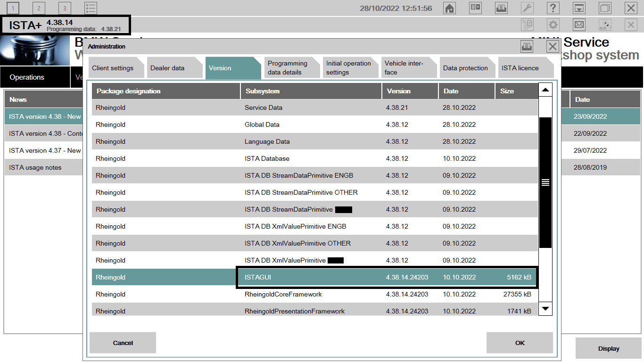The width and height of the screenshot is (644, 362).
Task: Click version 4.38.21 of Service Data
Action: 397,107
